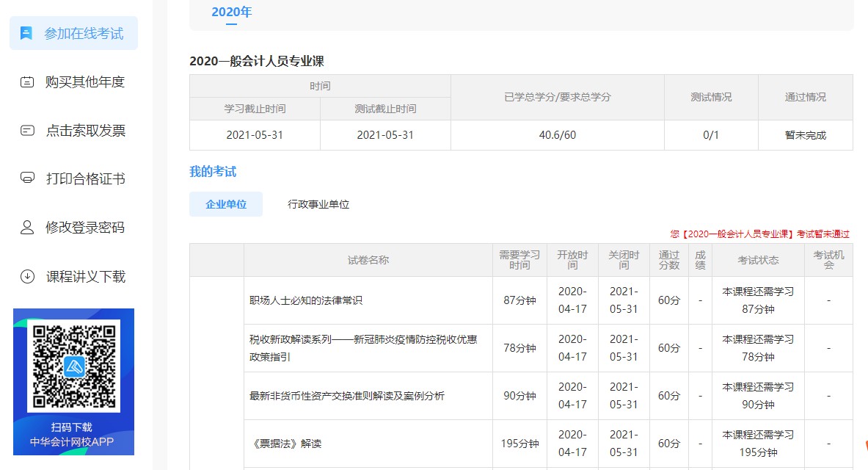
Task: Click the 40.6/60 earned credits cell
Action: click(556, 134)
